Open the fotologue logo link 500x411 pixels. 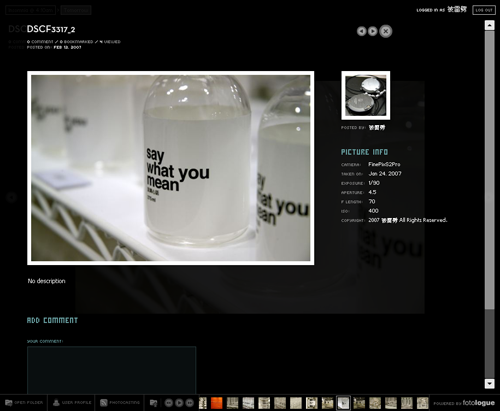coord(479,403)
